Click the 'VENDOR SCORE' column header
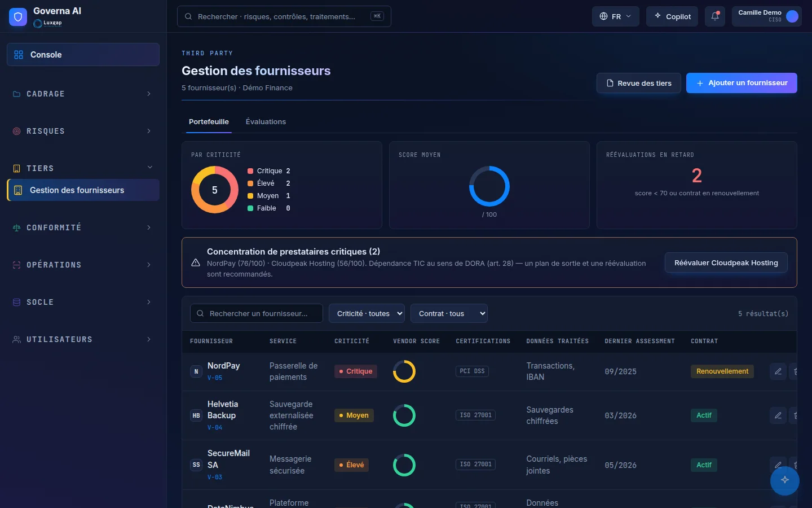The image size is (812, 508). click(416, 341)
